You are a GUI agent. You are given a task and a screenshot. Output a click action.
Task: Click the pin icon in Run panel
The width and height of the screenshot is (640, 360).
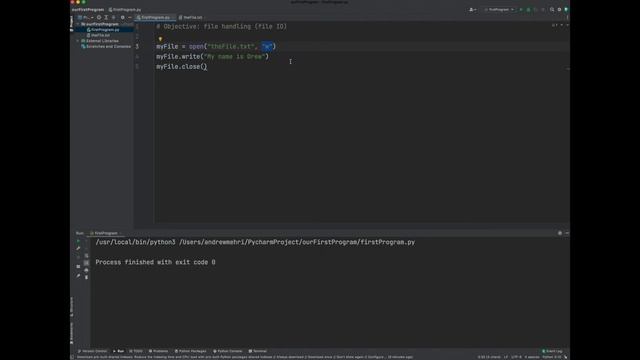pos(78,276)
